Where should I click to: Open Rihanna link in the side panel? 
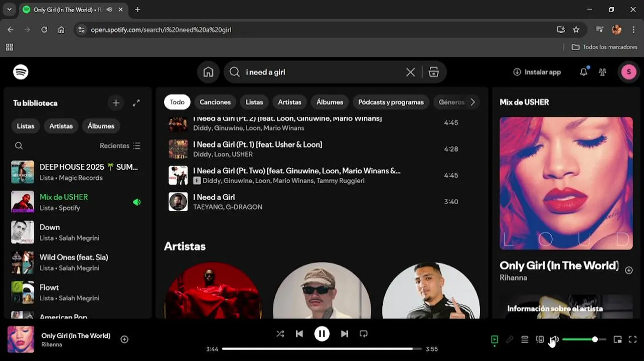pos(513,277)
